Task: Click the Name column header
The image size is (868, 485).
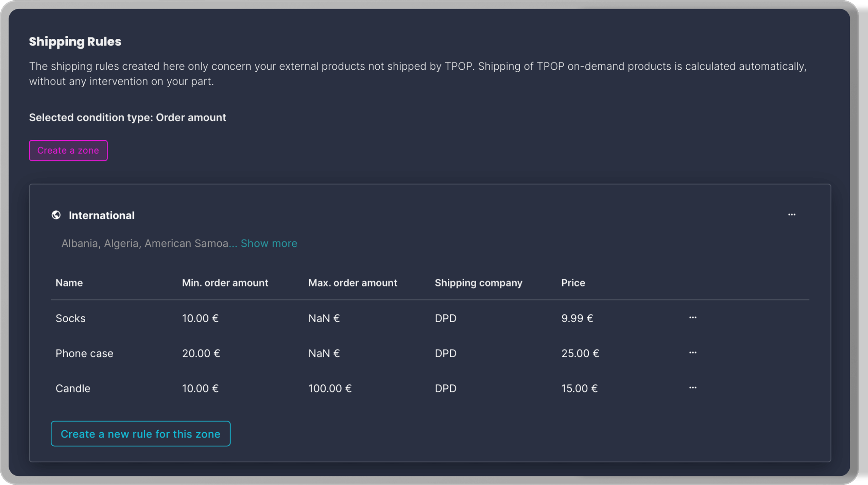Action: pos(69,283)
